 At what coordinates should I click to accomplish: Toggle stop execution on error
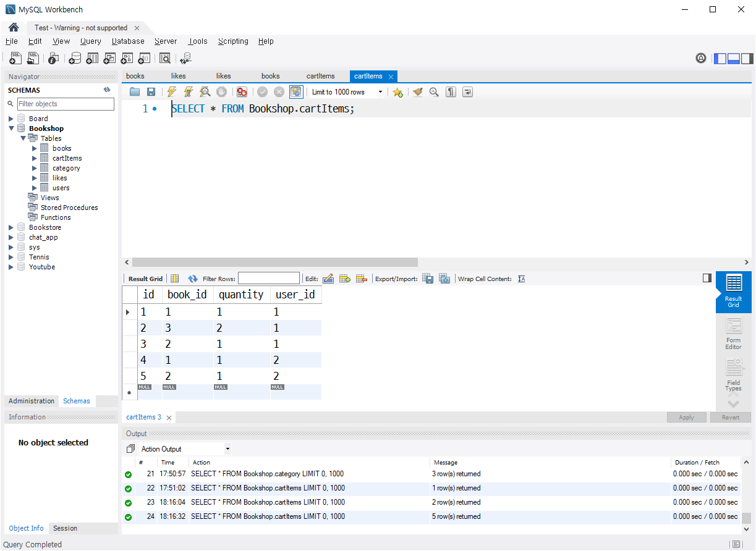pos(242,92)
